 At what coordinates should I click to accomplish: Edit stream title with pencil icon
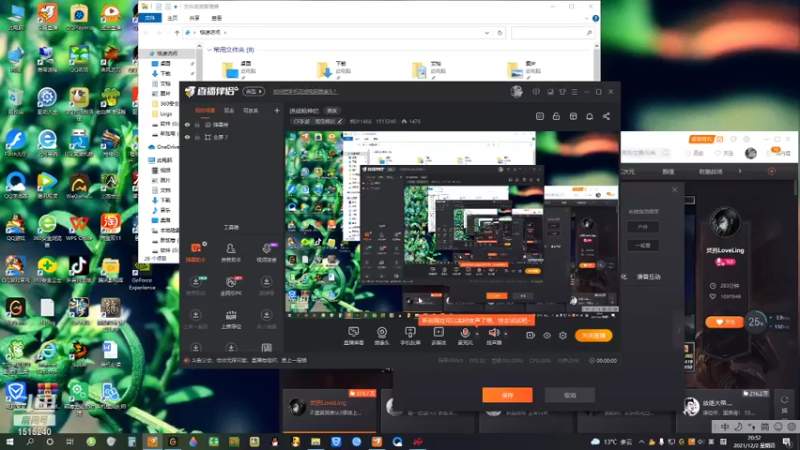click(340, 121)
